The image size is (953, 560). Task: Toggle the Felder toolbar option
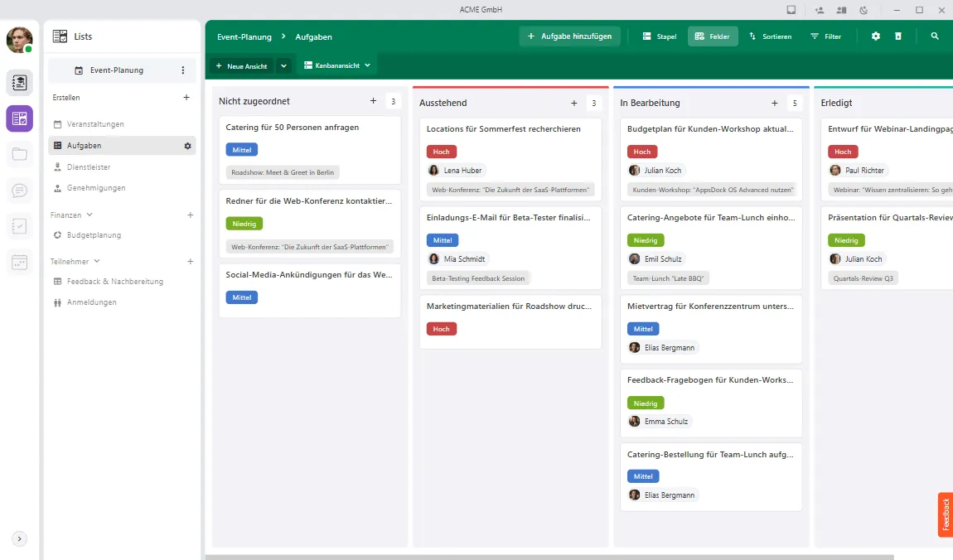coord(713,36)
